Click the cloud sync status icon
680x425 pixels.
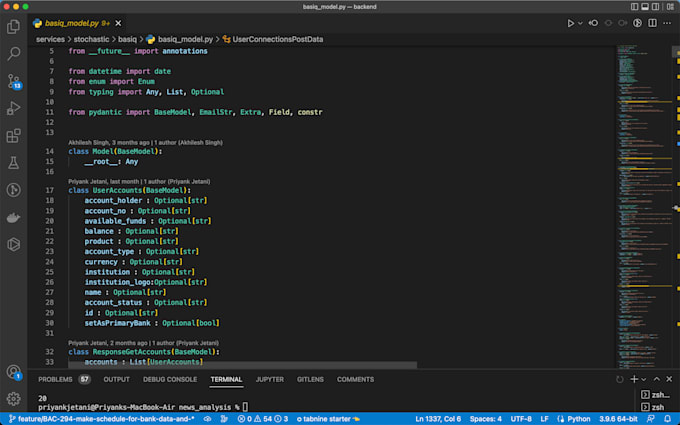208,419
